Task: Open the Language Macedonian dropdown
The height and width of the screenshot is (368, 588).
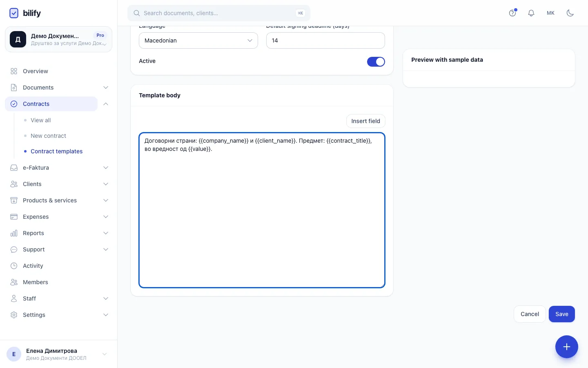Action: point(198,40)
